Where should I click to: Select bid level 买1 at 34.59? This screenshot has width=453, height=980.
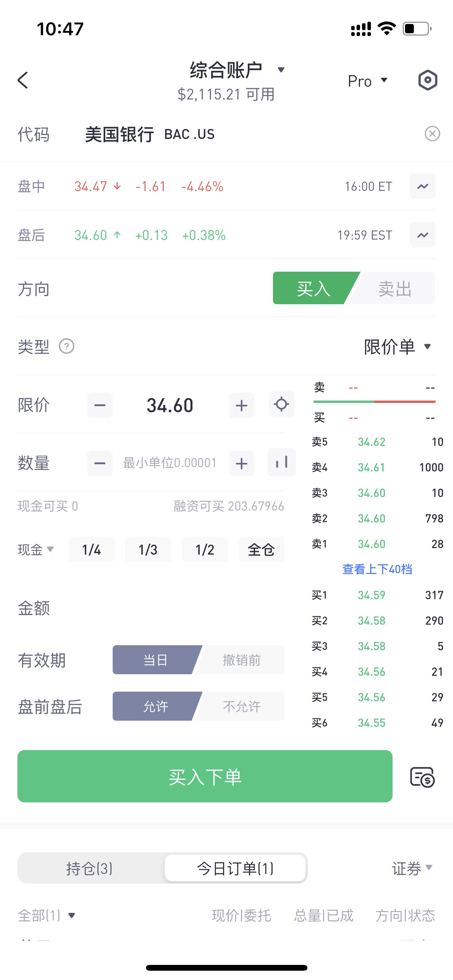pos(377,595)
